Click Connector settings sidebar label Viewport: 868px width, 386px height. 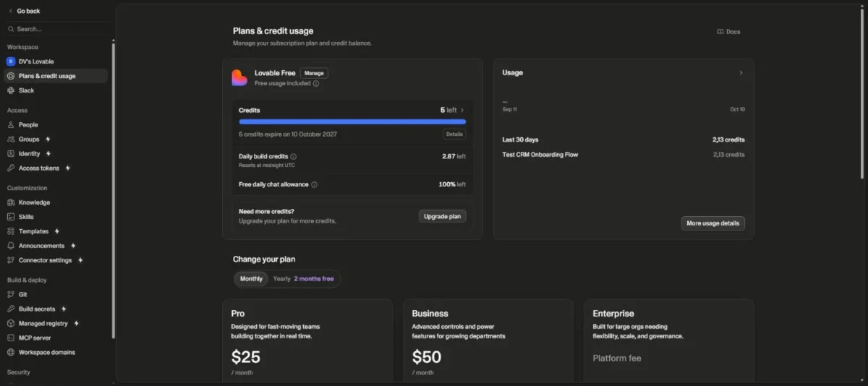coord(45,260)
